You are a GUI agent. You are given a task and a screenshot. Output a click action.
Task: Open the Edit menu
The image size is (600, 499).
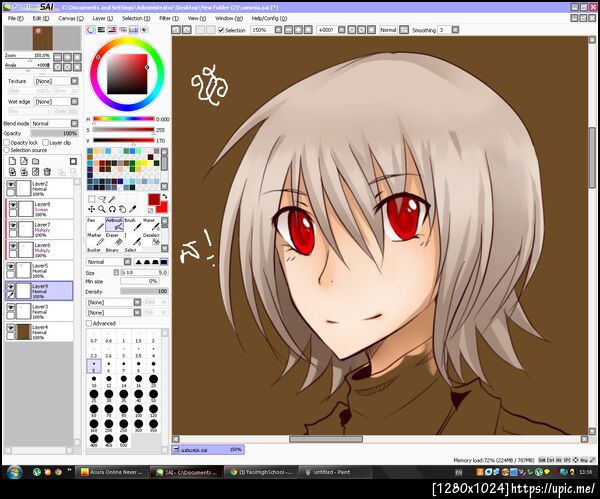coord(41,18)
